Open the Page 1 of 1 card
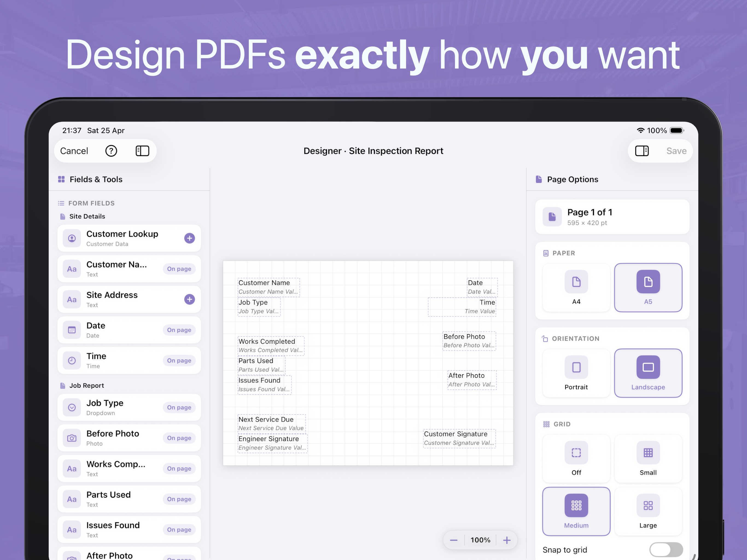This screenshot has width=747, height=560. pos(612,217)
